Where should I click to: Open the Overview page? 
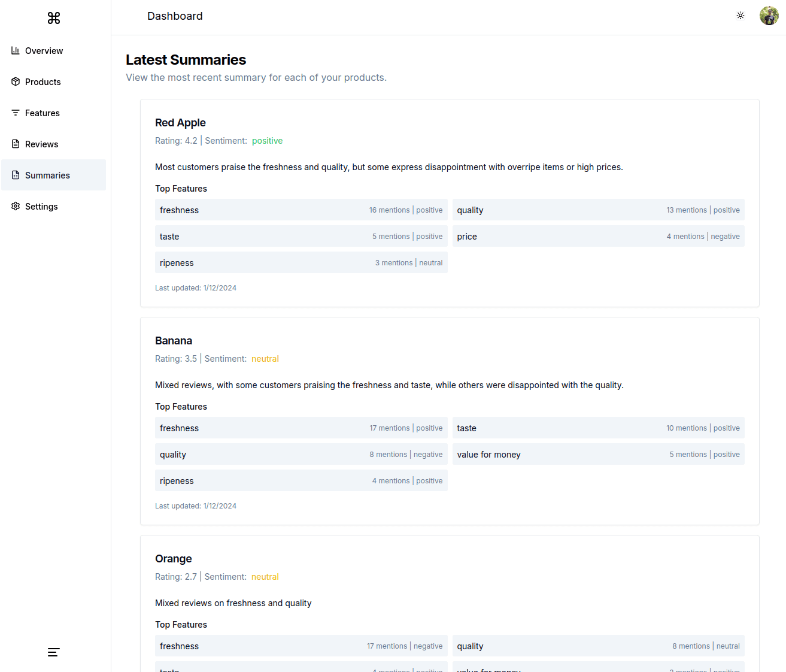click(x=54, y=50)
